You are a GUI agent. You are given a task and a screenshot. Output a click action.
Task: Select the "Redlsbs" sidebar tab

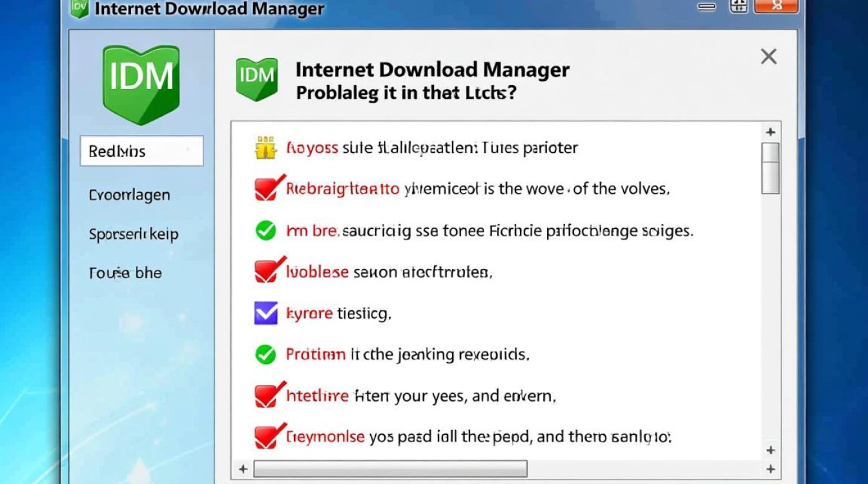point(141,151)
